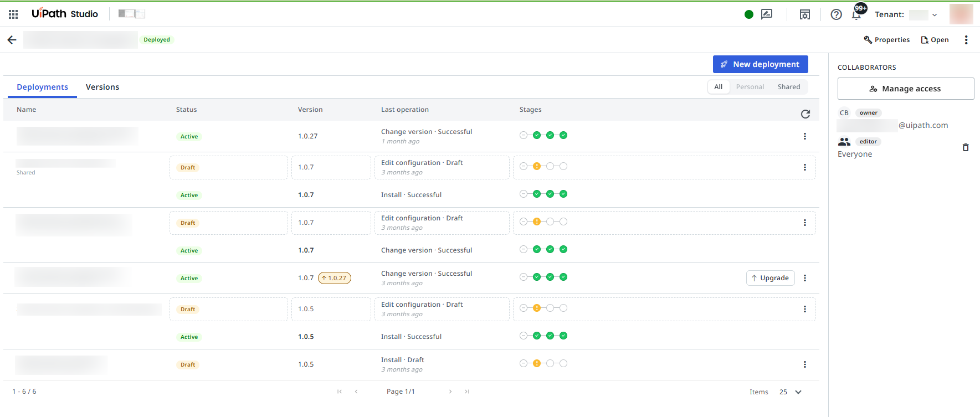Click the Draft badge in last row
Viewport: 980px width, 417px height.
click(x=188, y=364)
